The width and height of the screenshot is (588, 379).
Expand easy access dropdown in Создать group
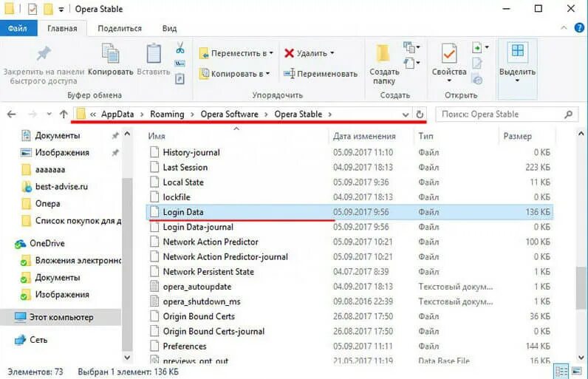point(411,63)
